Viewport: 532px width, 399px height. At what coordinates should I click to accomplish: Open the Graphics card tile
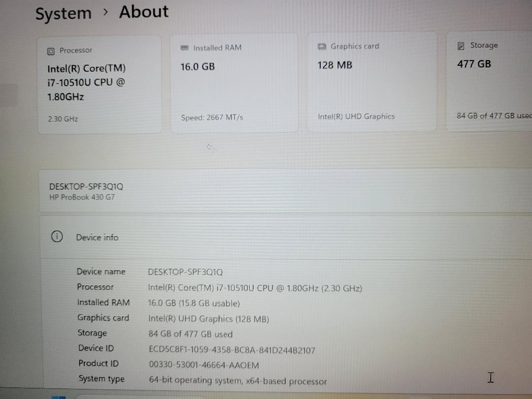pos(371,82)
